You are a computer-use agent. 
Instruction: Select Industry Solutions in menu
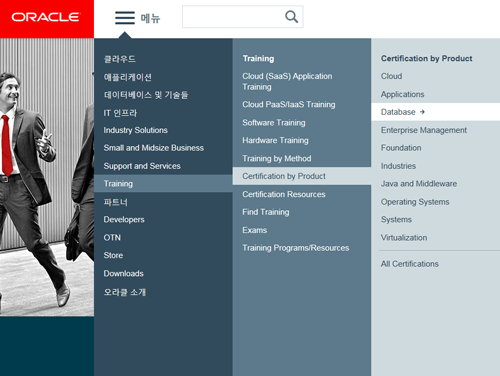[x=135, y=130]
